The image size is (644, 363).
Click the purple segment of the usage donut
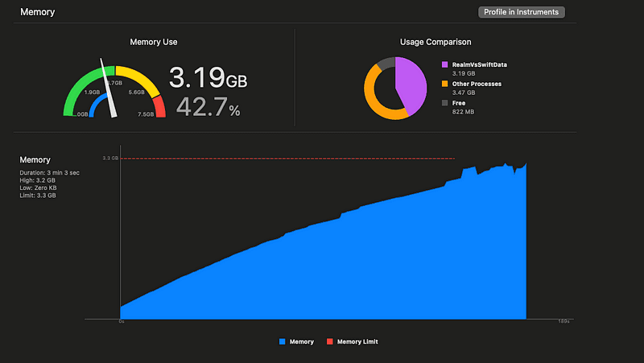click(411, 84)
